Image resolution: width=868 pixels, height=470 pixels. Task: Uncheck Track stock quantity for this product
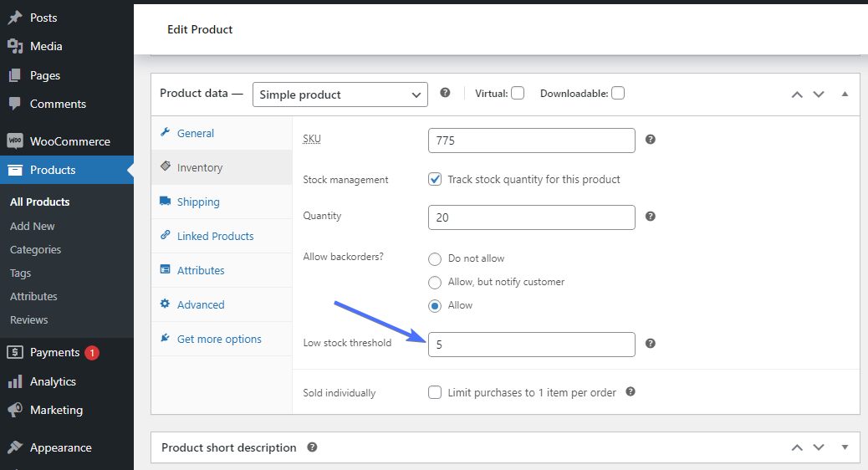435,179
